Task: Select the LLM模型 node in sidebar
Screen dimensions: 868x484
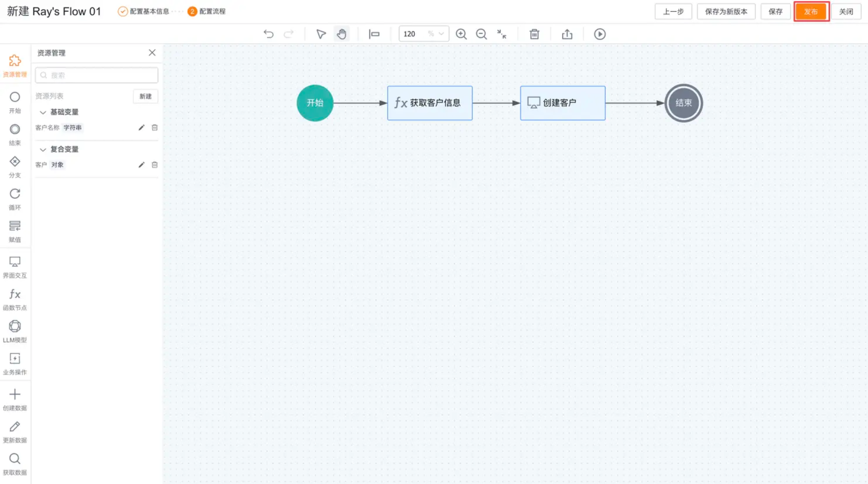Action: (x=15, y=331)
